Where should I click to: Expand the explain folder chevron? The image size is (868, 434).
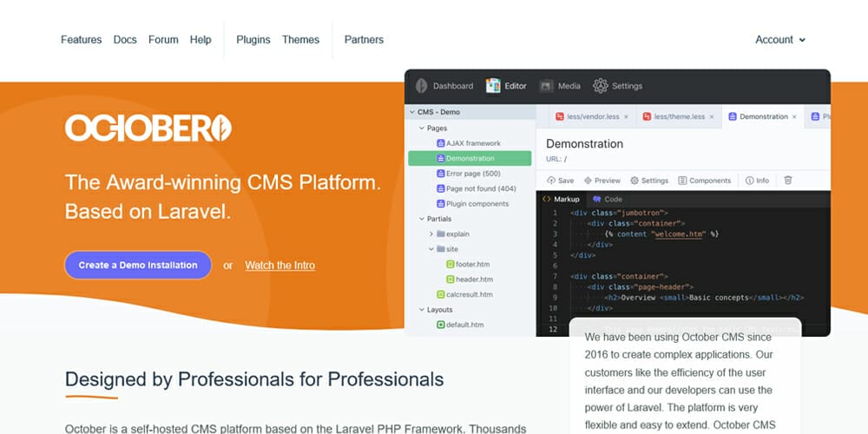point(431,233)
